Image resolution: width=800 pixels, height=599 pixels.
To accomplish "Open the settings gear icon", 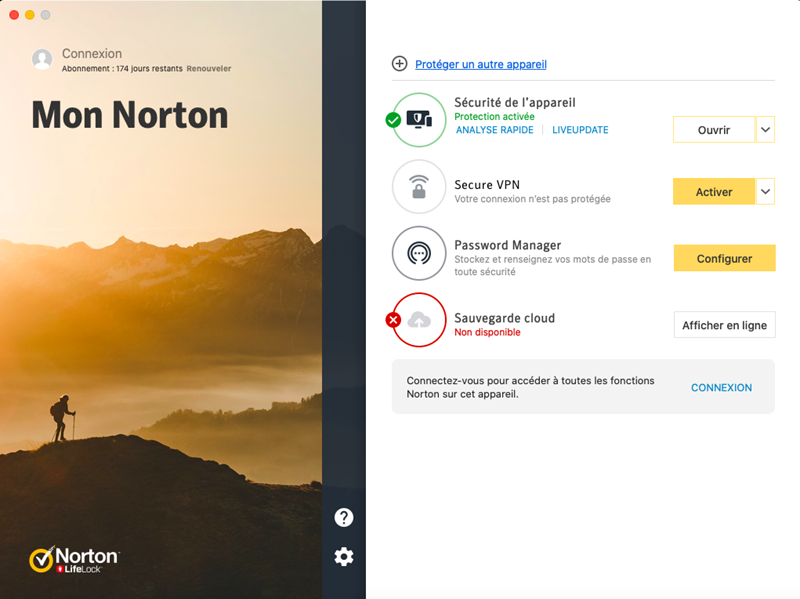I will tap(344, 556).
